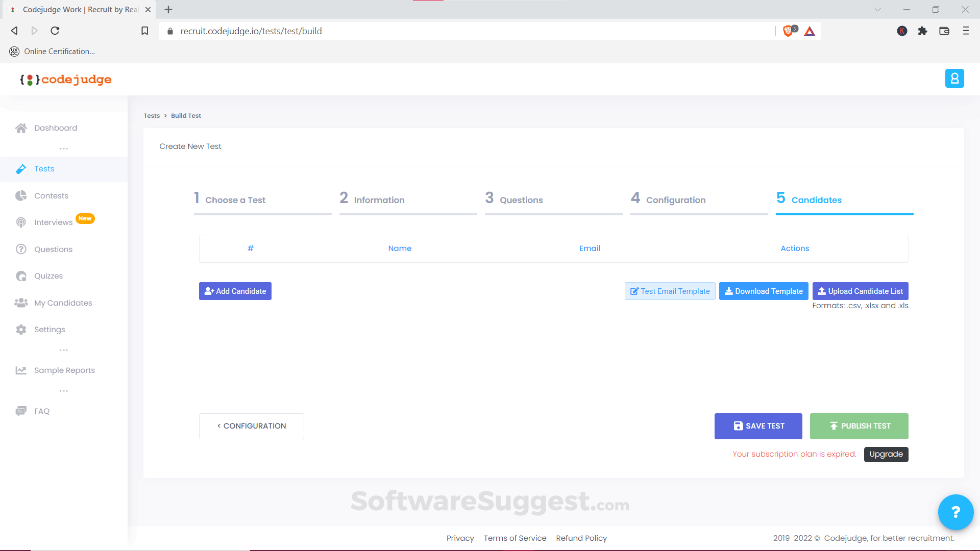Image resolution: width=980 pixels, height=551 pixels.
Task: Expand the ellipsis under Settings
Action: [x=64, y=349]
